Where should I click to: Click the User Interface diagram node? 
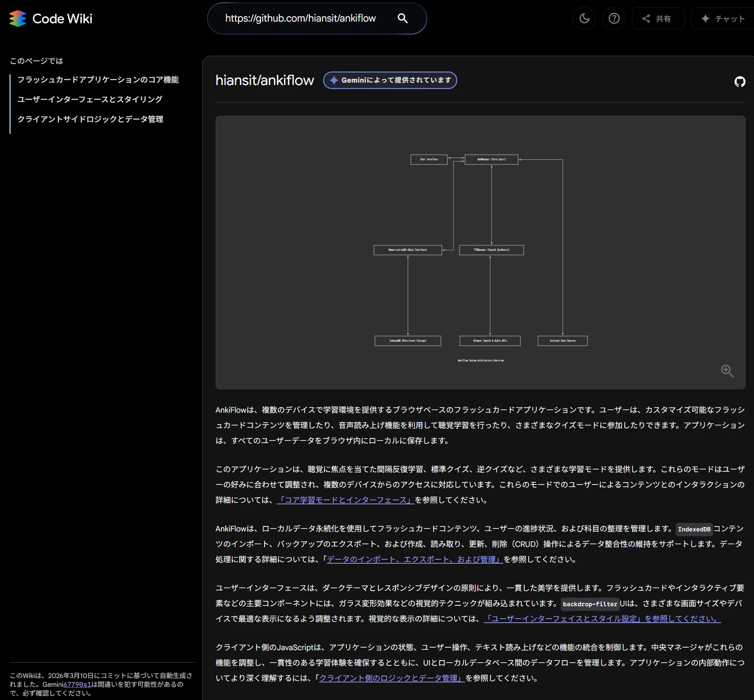429,159
